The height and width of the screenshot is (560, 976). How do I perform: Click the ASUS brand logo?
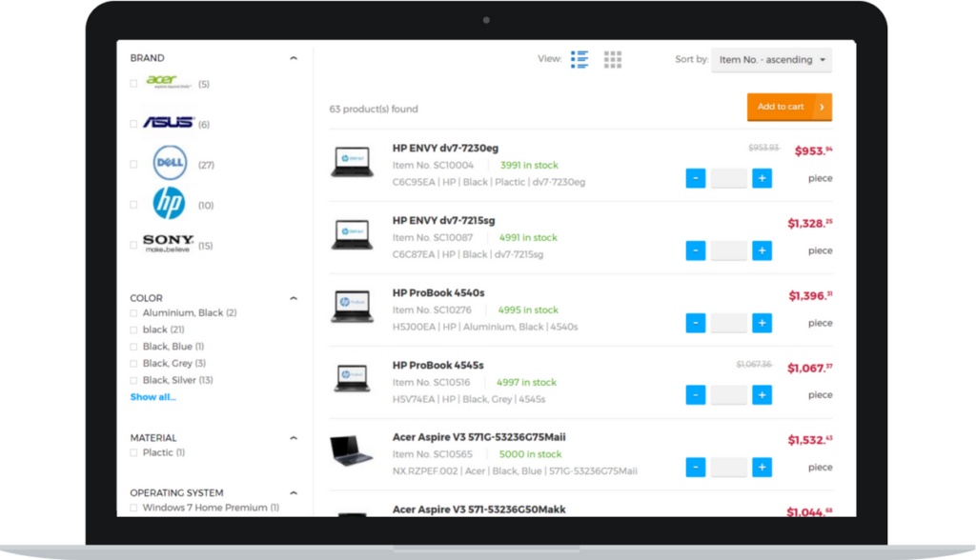tap(169, 123)
